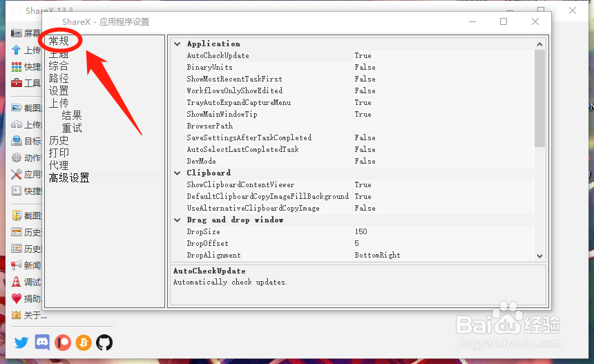Select the 上传 settings tab
The image size is (594, 364).
tap(59, 103)
